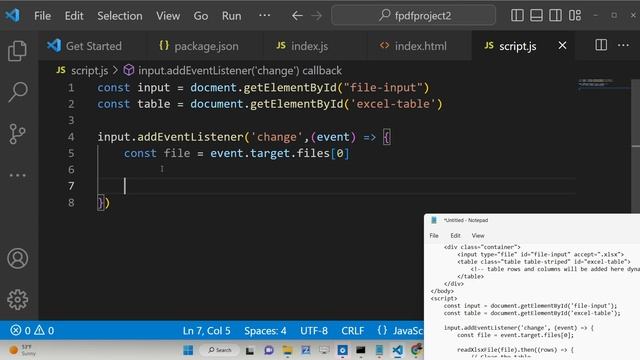Go forward with the right arrow

(x=317, y=16)
